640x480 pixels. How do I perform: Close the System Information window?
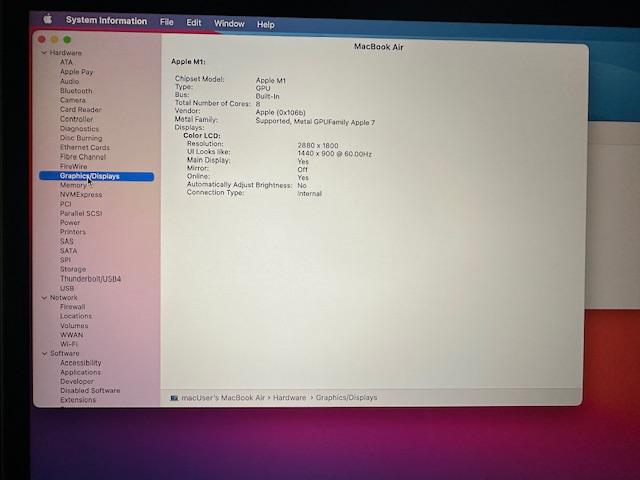pyautogui.click(x=42, y=39)
